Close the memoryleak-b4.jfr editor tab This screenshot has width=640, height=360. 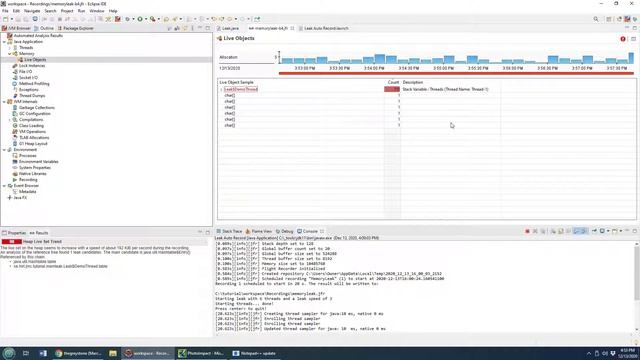tap(292, 28)
